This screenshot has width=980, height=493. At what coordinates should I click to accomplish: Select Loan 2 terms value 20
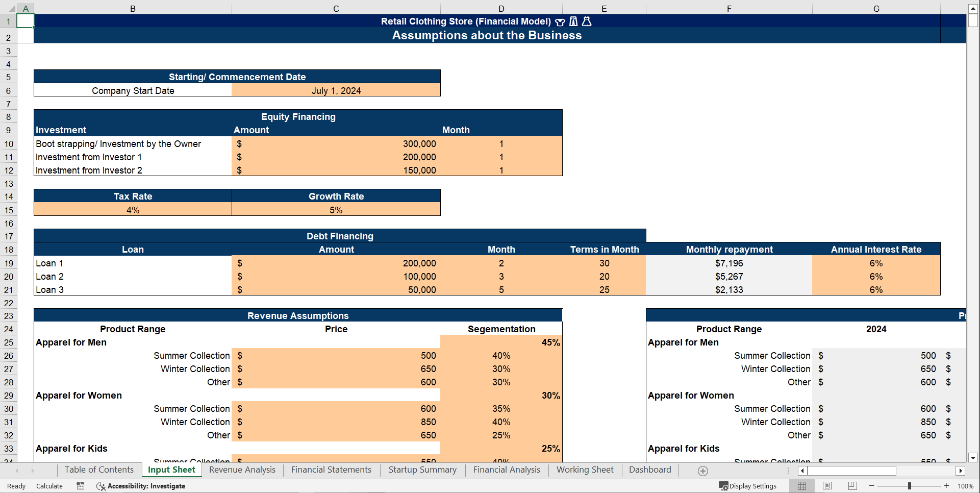(x=604, y=276)
